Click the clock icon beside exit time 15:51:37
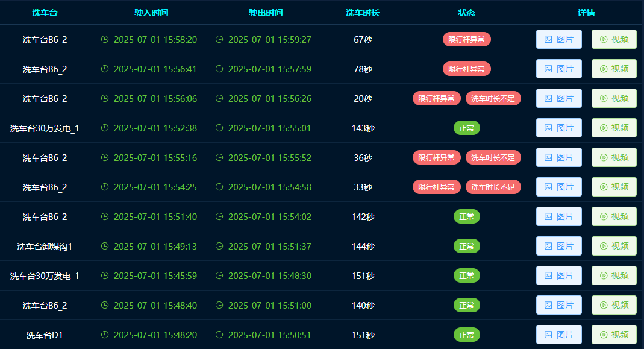Viewport: 644px width, 349px height. [x=219, y=246]
